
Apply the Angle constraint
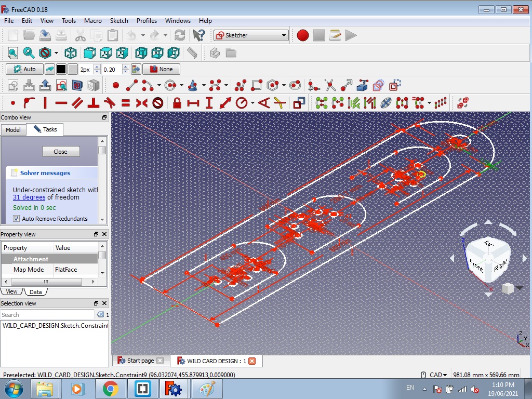pos(264,103)
